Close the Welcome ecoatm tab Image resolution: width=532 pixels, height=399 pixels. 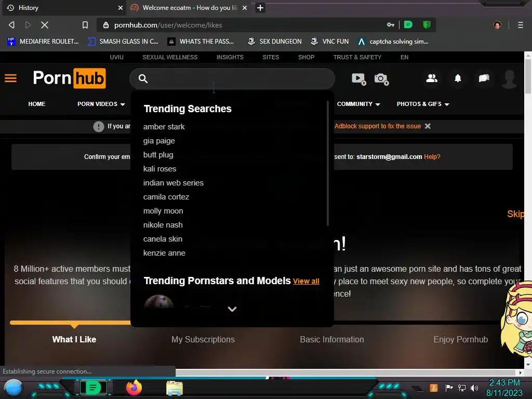coord(245,7)
